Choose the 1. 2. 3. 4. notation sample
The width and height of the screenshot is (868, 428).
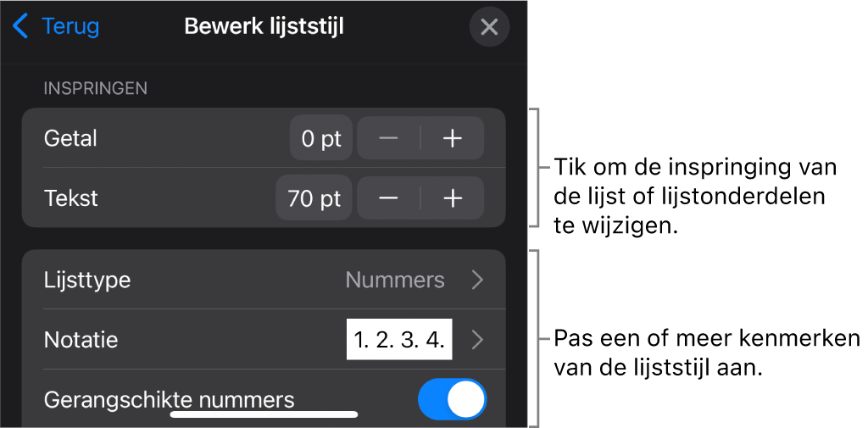click(399, 340)
